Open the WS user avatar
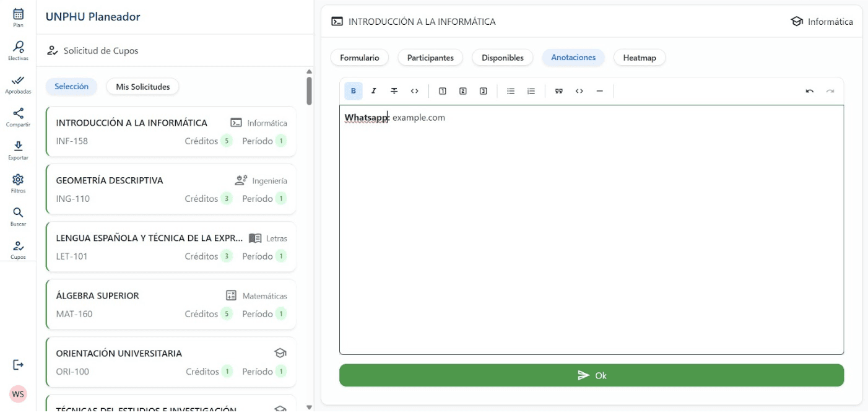The image size is (868, 415). click(x=18, y=394)
